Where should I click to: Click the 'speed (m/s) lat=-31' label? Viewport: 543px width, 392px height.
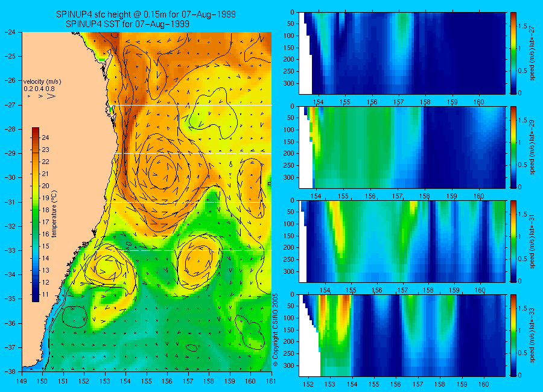(532, 241)
